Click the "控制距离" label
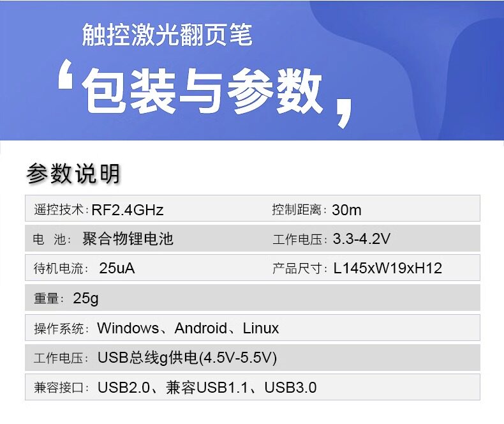Image resolution: width=504 pixels, height=424 pixels. point(300,210)
